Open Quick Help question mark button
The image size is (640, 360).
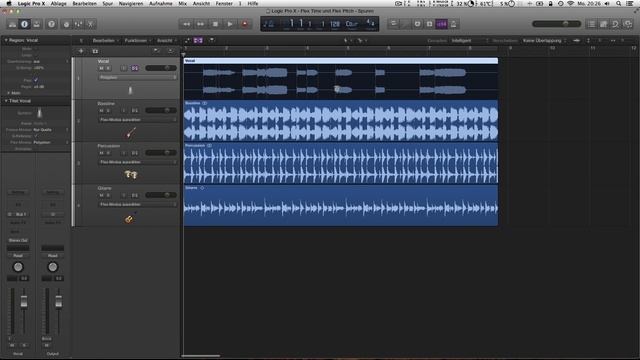click(51, 24)
